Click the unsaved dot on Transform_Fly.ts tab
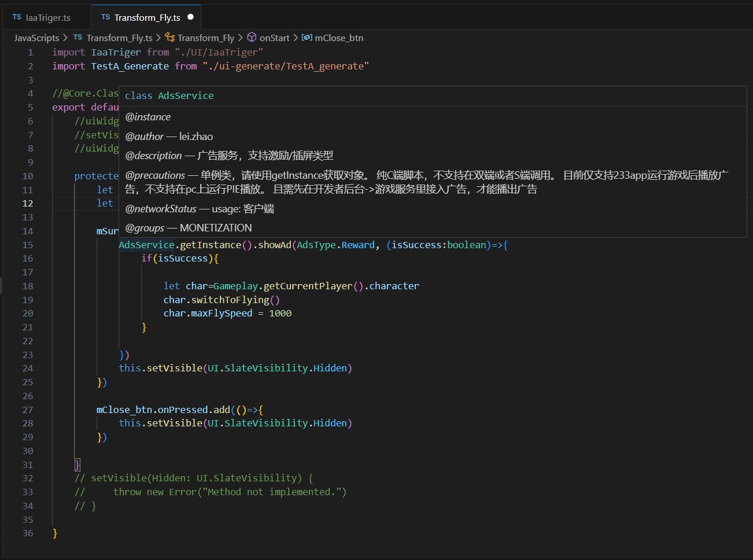The width and height of the screenshot is (753, 560). point(191,17)
